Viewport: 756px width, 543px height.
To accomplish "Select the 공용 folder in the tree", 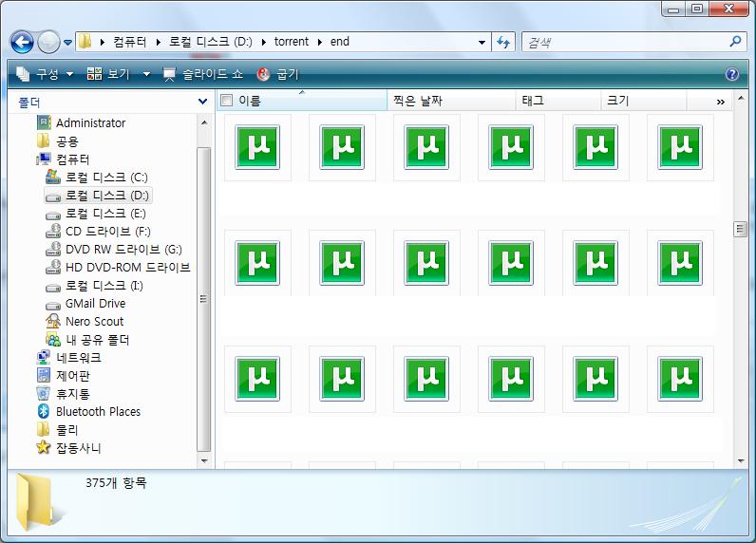I will coord(57,141).
